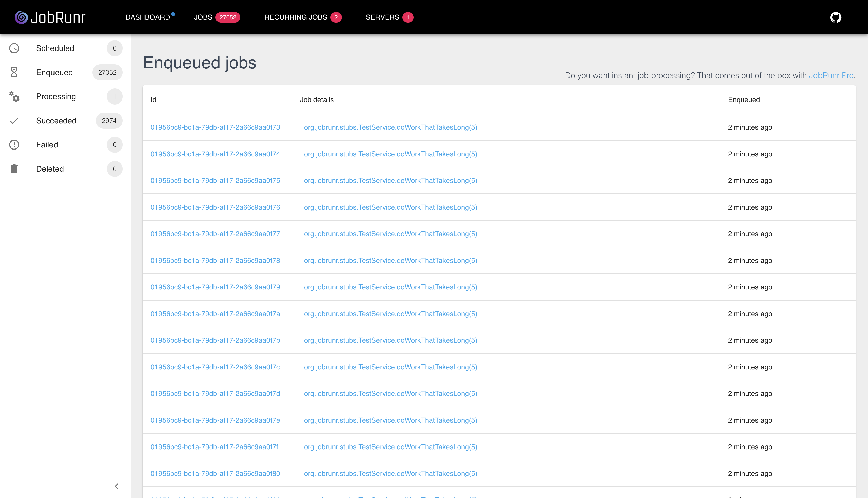Click the Succeeded checkmark icon

[x=14, y=121]
